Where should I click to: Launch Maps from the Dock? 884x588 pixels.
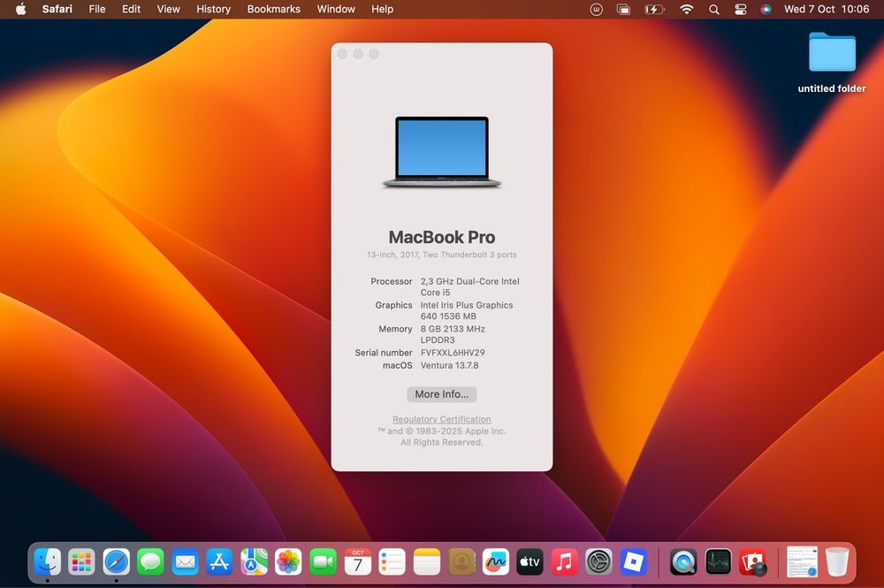(255, 561)
